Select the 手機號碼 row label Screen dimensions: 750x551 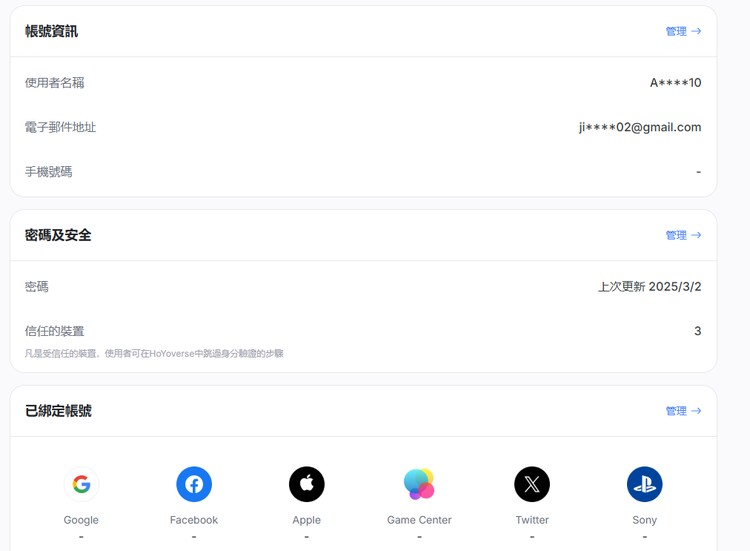tap(49, 172)
